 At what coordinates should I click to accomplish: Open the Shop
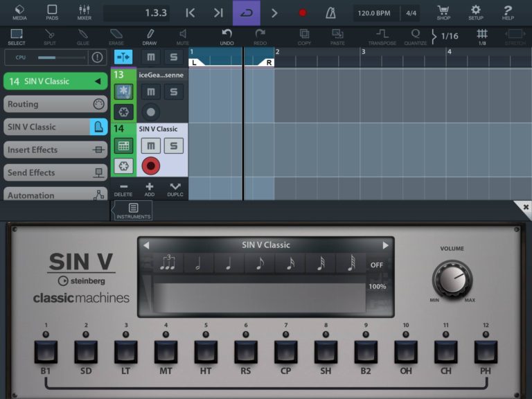click(x=443, y=12)
